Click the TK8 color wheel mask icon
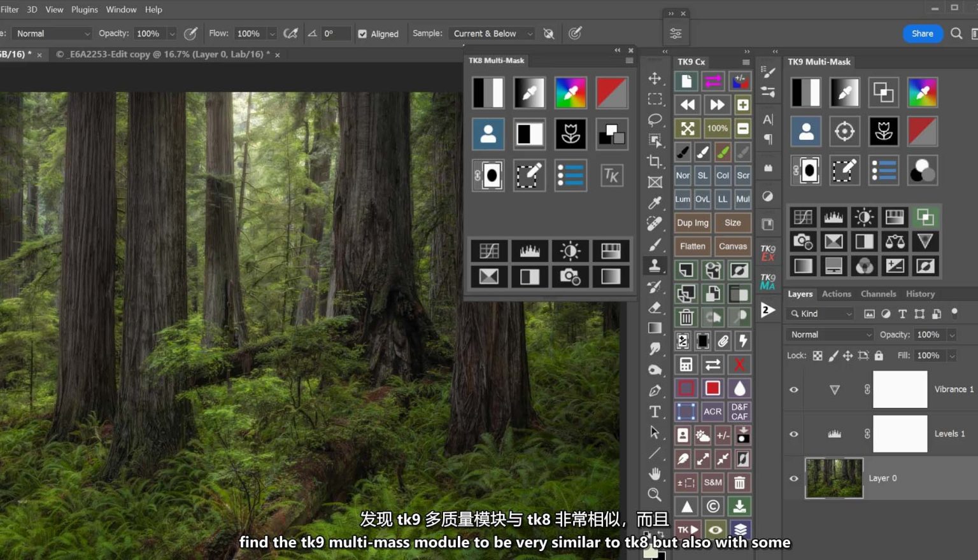This screenshot has height=560, width=978. (x=570, y=93)
